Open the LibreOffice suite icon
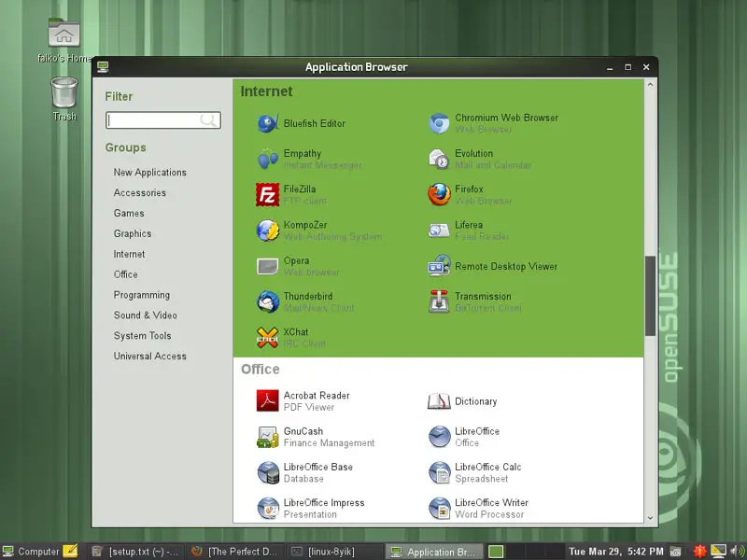This screenshot has height=560, width=747. pos(439,437)
